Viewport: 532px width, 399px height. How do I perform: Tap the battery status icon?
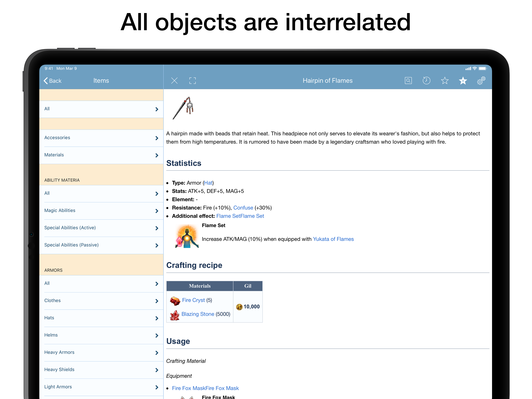[x=483, y=69]
